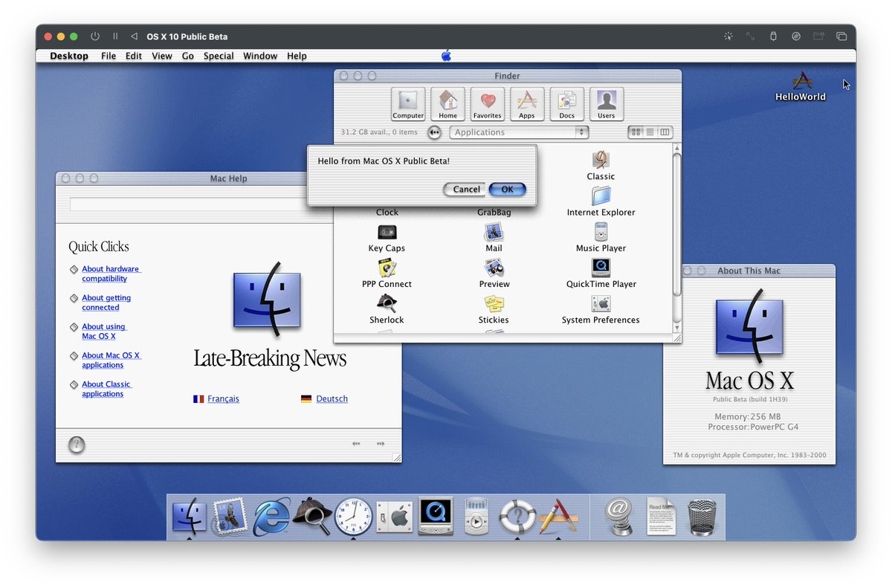Go to Home in Finder toolbar
This screenshot has width=892, height=588.
(x=447, y=103)
